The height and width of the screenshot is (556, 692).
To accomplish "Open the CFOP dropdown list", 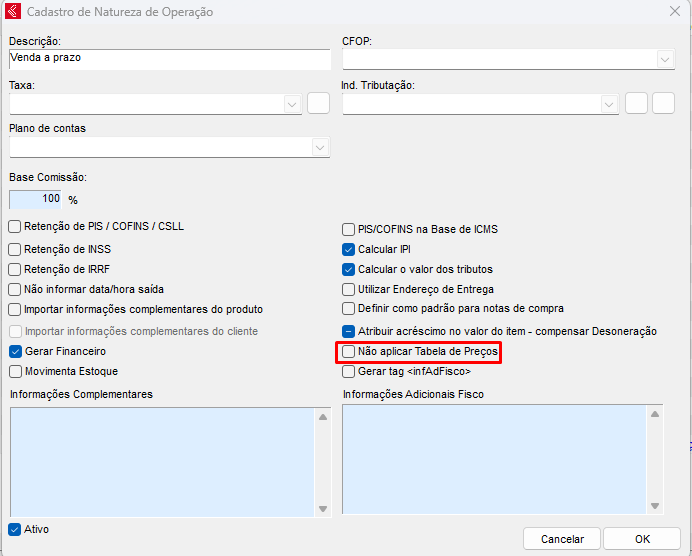I will click(666, 60).
